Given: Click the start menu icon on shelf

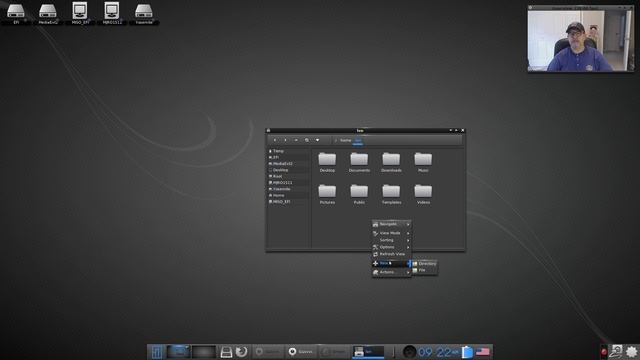Looking at the screenshot, I should click(157, 352).
